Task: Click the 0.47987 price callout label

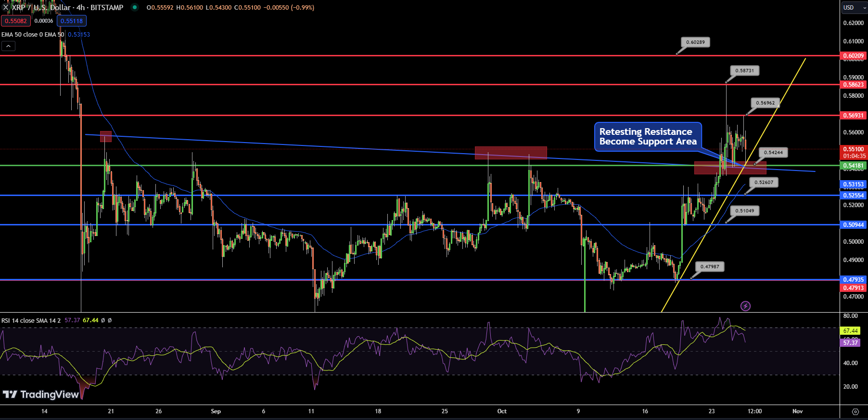Action: click(x=710, y=267)
